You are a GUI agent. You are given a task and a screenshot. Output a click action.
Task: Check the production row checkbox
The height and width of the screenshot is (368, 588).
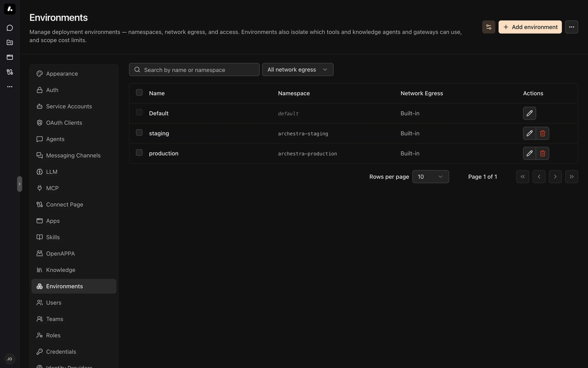click(x=139, y=153)
